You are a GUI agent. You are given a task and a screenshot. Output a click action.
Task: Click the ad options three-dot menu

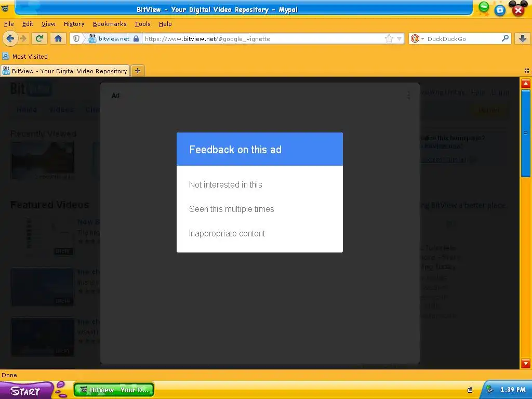[x=409, y=96]
